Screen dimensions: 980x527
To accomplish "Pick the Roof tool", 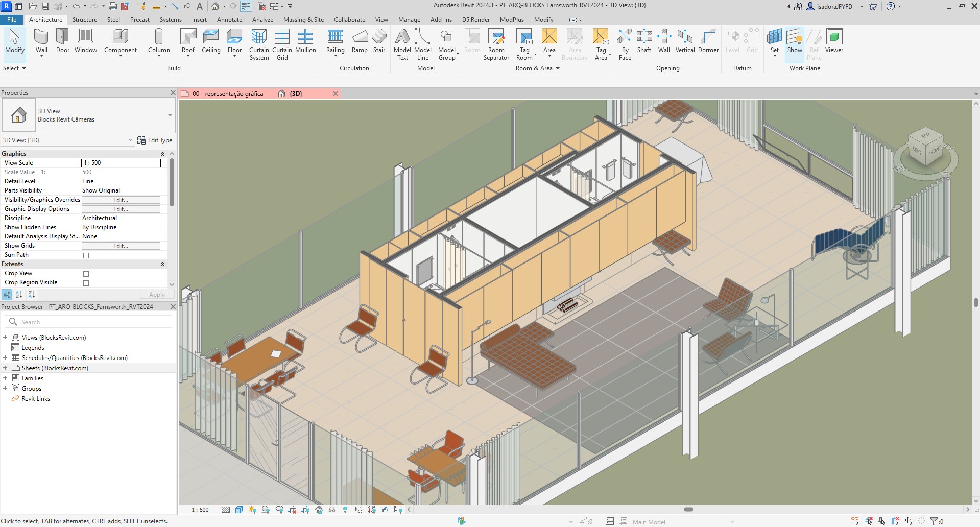I will coord(188,42).
